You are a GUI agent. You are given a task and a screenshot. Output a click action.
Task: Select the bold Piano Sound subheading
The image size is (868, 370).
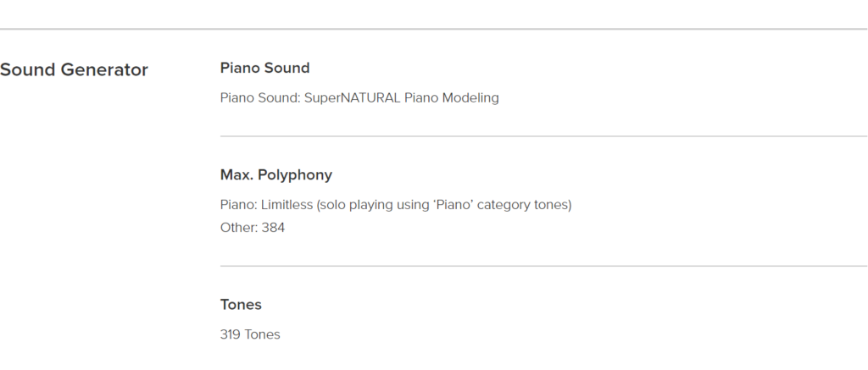click(264, 68)
